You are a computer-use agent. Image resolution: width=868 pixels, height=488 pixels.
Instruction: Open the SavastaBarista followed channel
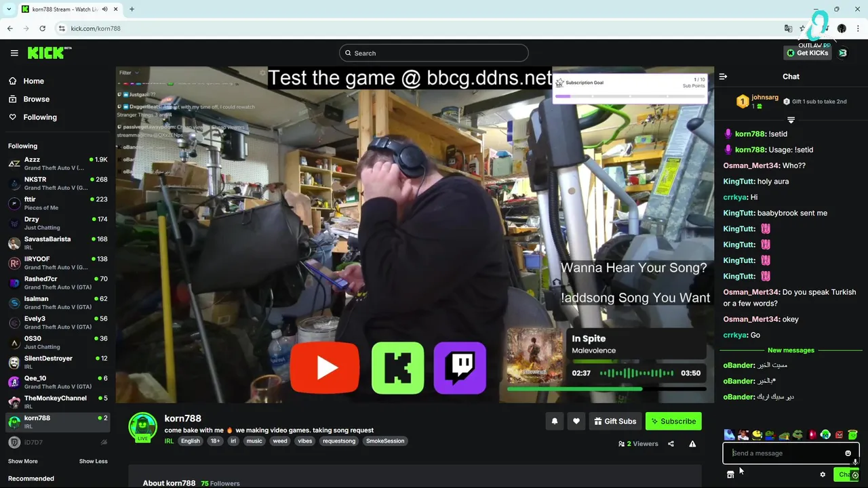click(57, 243)
